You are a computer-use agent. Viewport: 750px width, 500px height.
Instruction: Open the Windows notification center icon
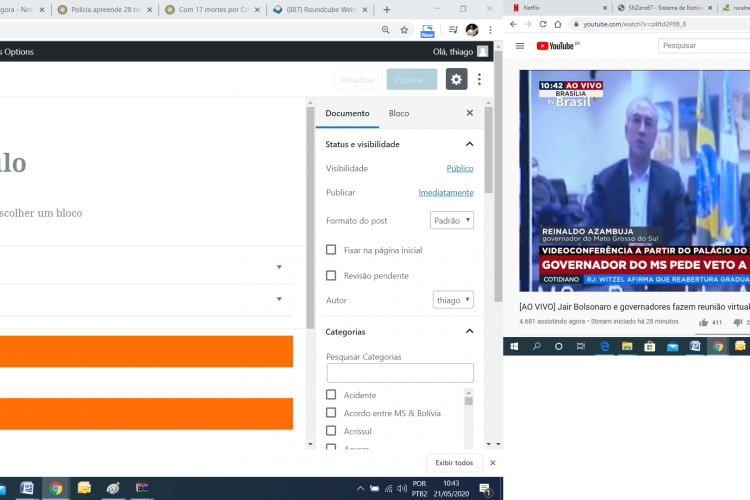pos(485,489)
